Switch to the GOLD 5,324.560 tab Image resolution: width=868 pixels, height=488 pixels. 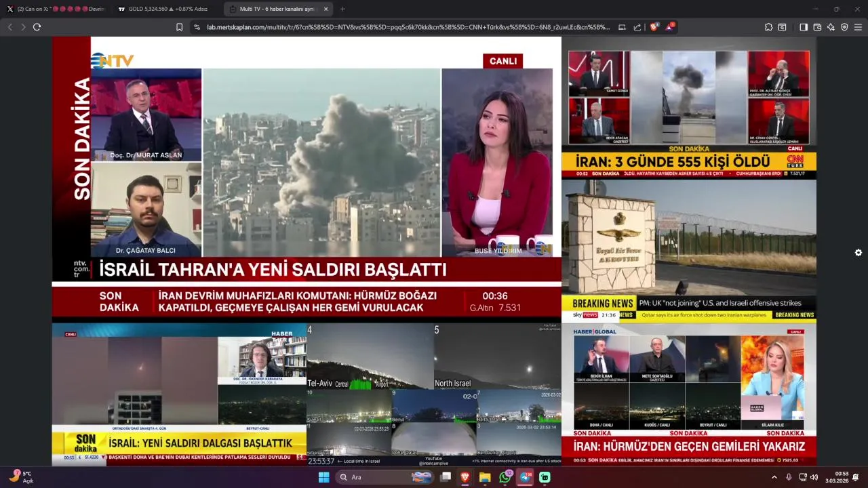point(165,9)
